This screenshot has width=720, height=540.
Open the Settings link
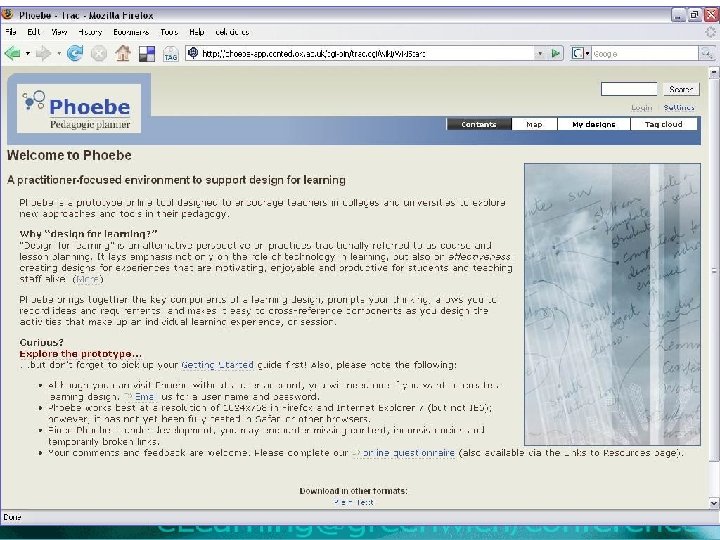[x=679, y=107]
